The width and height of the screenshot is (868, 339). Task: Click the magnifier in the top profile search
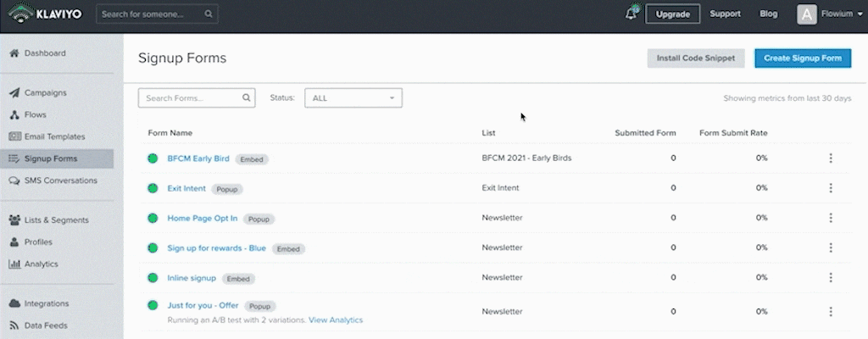(x=209, y=14)
